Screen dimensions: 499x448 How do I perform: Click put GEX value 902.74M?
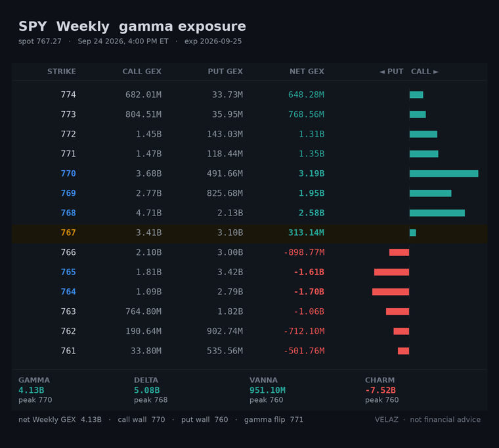tap(225, 332)
